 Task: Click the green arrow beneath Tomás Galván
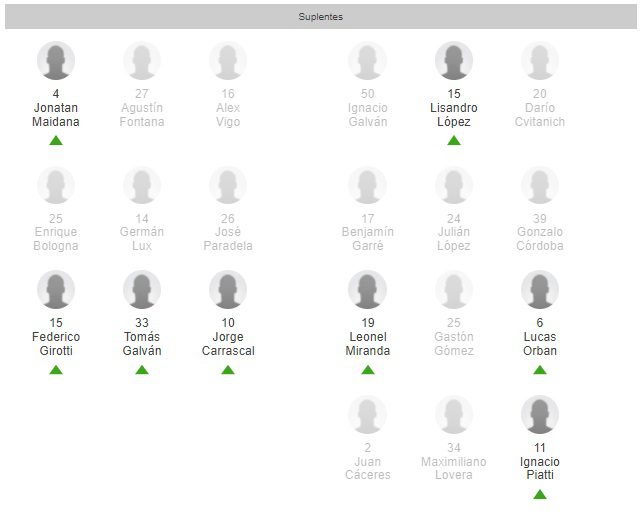(x=142, y=370)
